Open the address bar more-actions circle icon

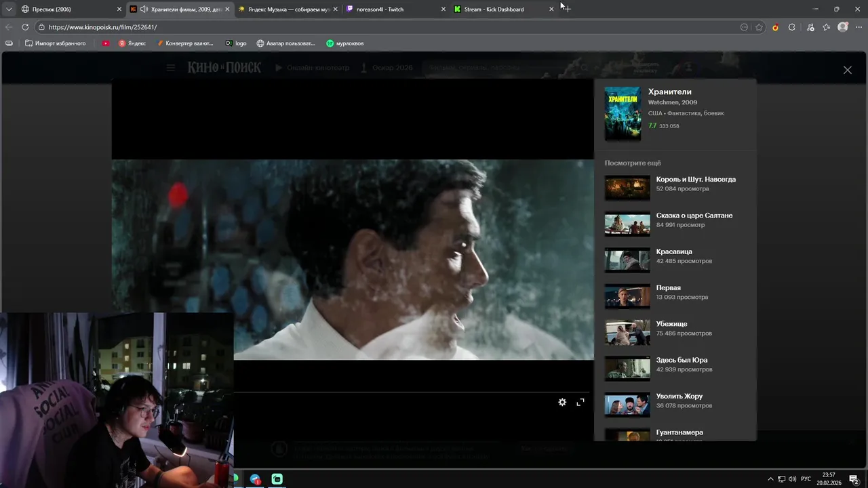pos(744,27)
